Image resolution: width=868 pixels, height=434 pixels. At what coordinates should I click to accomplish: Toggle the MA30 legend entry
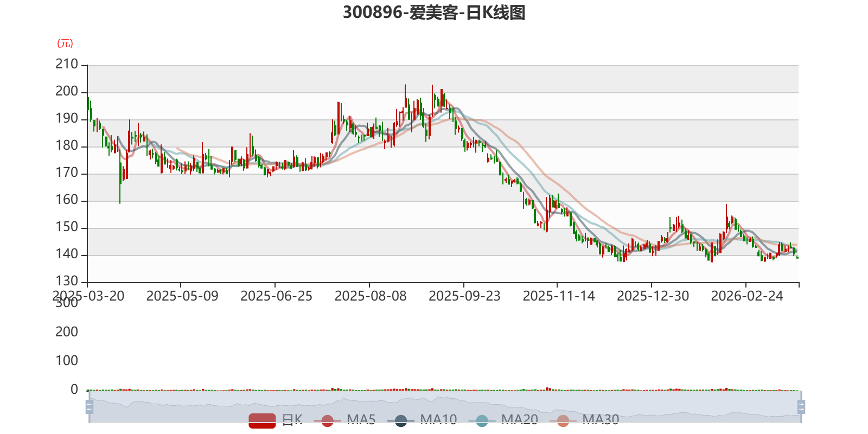[x=584, y=420]
